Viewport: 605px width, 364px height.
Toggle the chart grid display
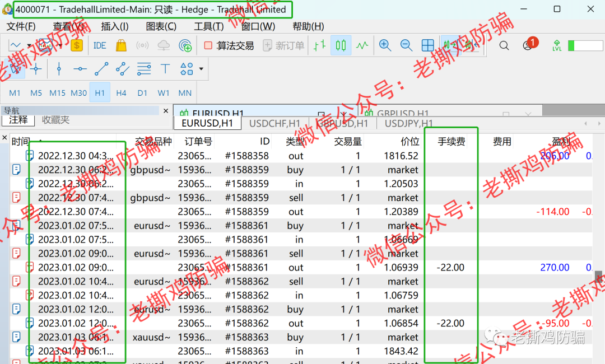tap(427, 45)
